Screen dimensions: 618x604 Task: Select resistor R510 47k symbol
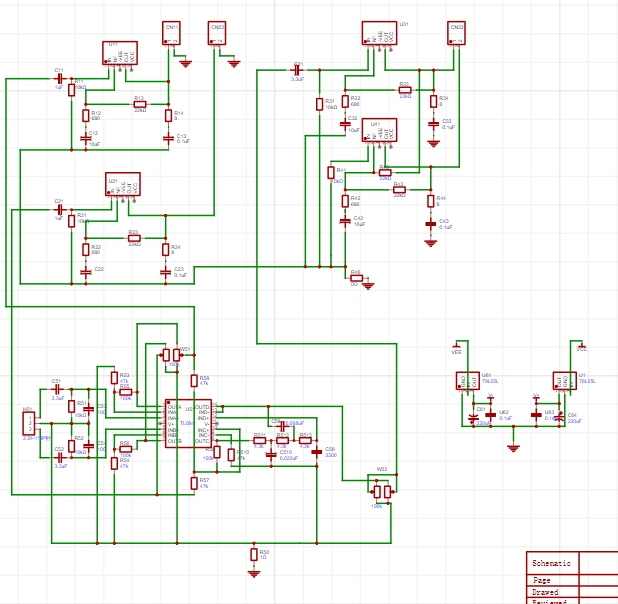tap(231, 455)
